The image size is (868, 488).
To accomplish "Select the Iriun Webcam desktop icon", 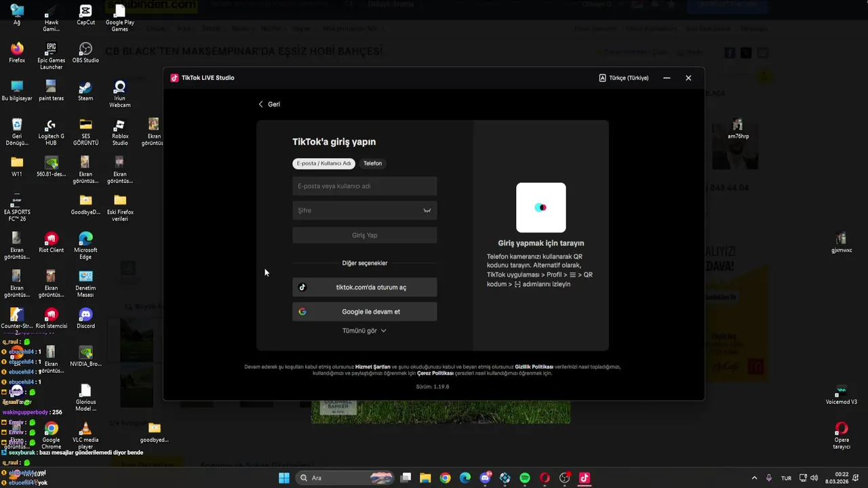I will pos(120,94).
